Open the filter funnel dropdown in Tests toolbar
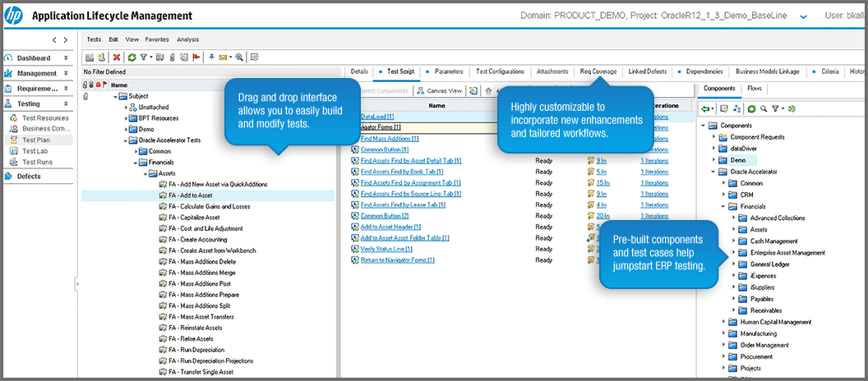Screen dimensions: 868x381 pyautogui.click(x=145, y=57)
